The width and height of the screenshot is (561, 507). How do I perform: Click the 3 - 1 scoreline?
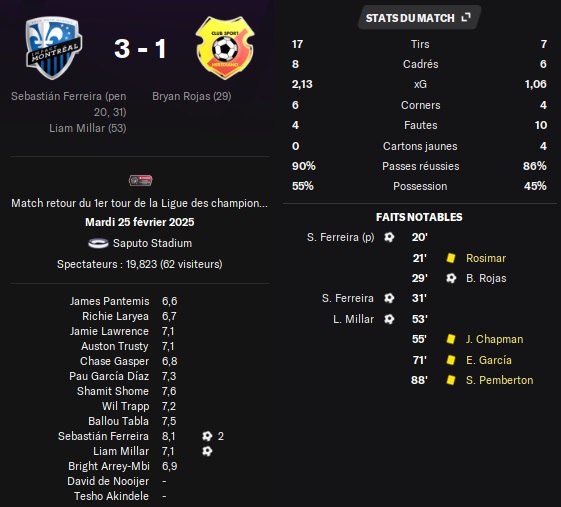click(140, 48)
